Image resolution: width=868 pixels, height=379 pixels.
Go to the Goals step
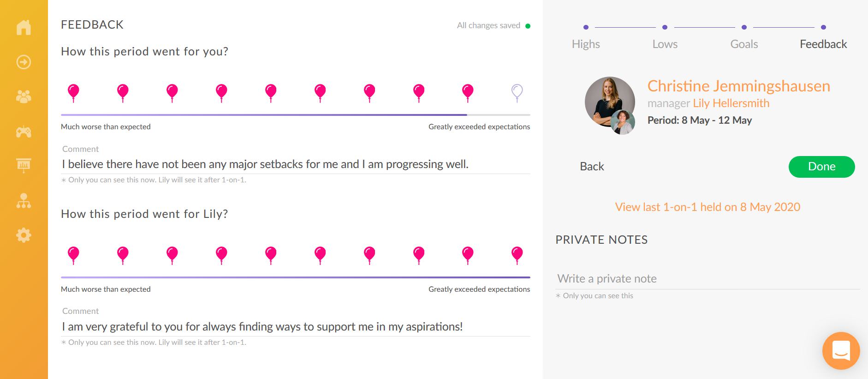coord(744,44)
